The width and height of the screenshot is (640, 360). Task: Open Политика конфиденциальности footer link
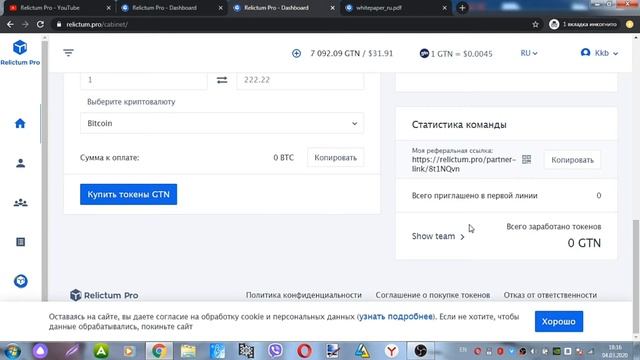pos(304,295)
